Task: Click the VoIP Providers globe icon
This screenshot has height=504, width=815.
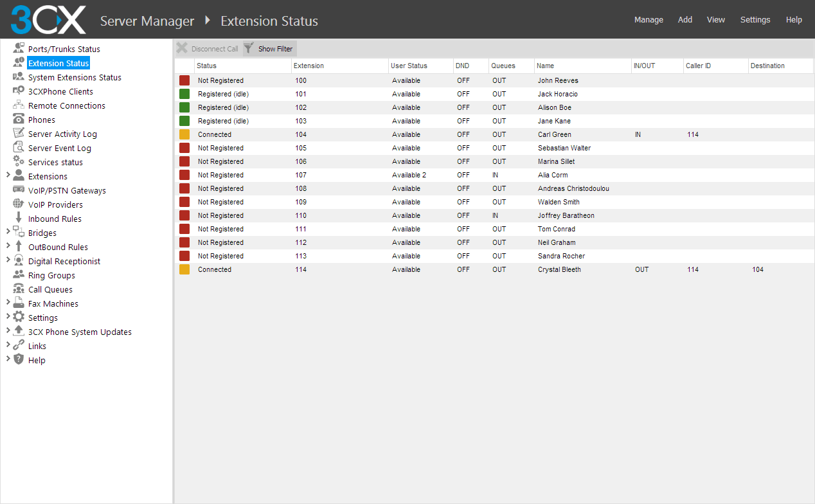Action: pyautogui.click(x=19, y=204)
